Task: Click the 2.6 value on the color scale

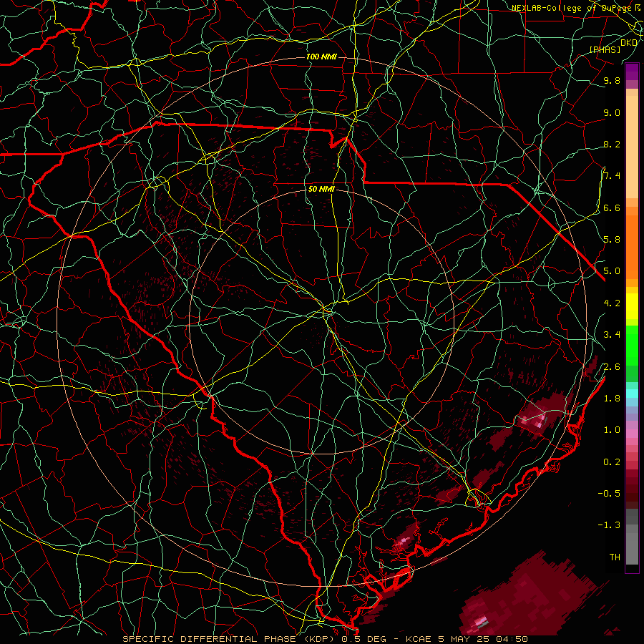Action: pos(612,367)
